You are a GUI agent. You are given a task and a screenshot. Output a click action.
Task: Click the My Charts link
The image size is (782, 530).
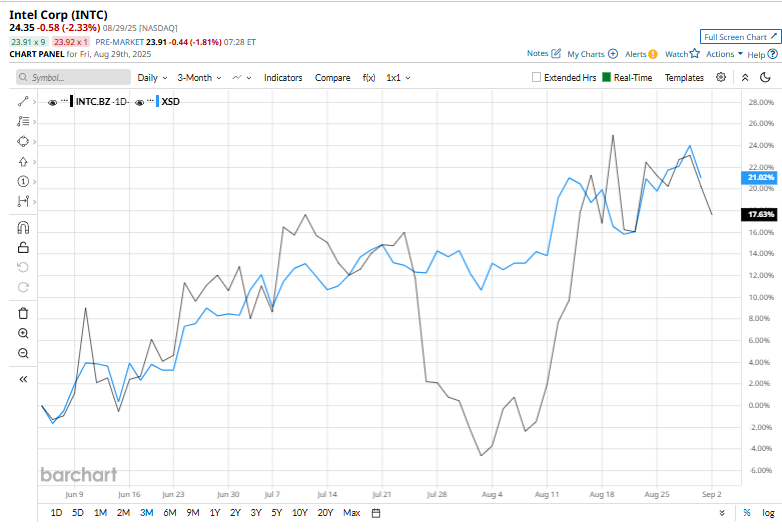(586, 54)
